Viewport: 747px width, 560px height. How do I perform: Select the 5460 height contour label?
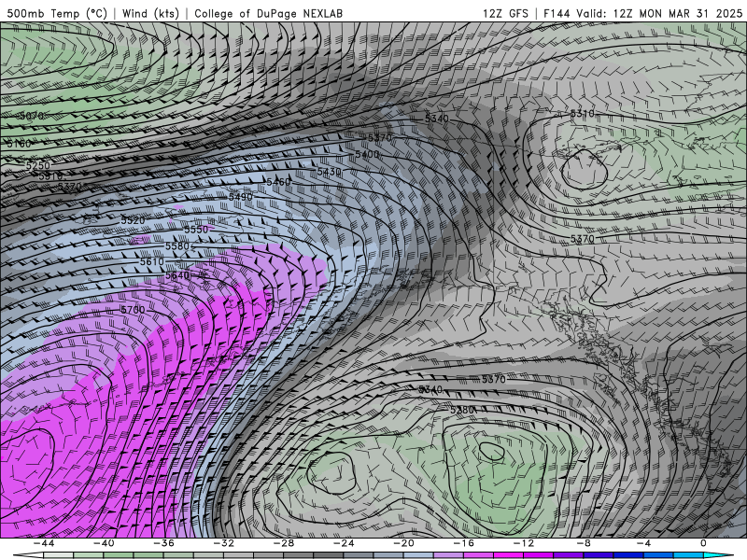pos(278,182)
